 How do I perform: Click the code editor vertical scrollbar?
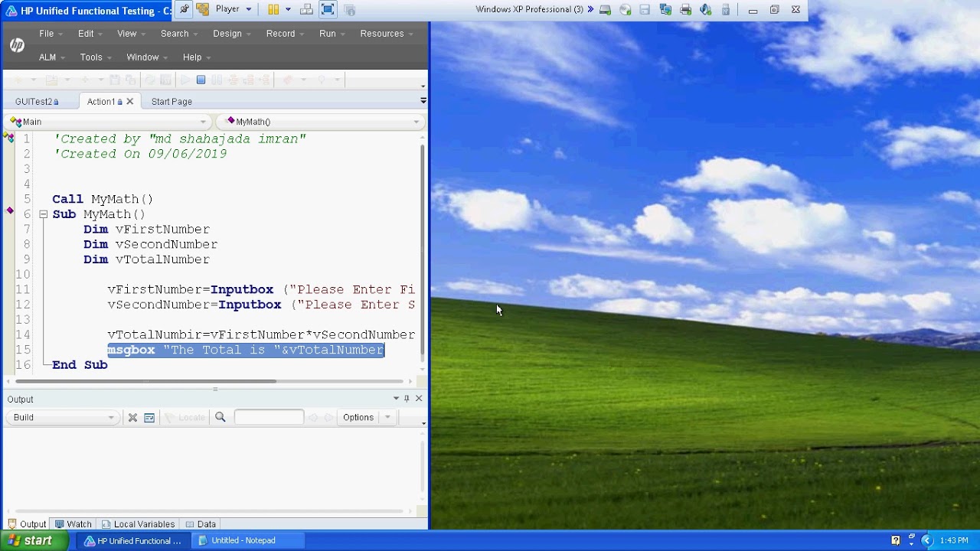point(422,249)
